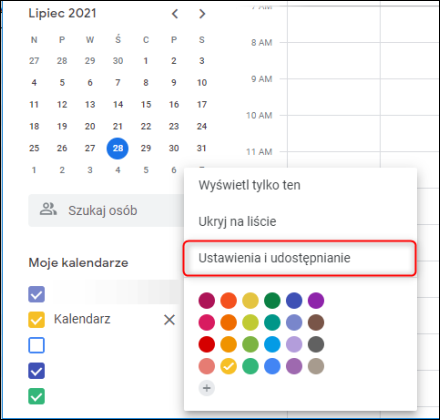This screenshot has width=440, height=420.
Task: Toggle the dark blue calendar checkbox
Action: pyautogui.click(x=36, y=371)
